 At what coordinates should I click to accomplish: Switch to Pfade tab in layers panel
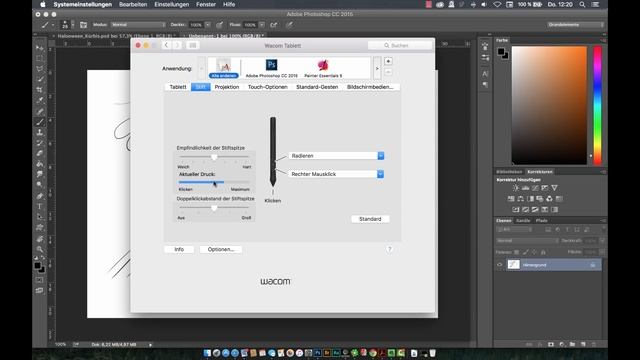(542, 220)
